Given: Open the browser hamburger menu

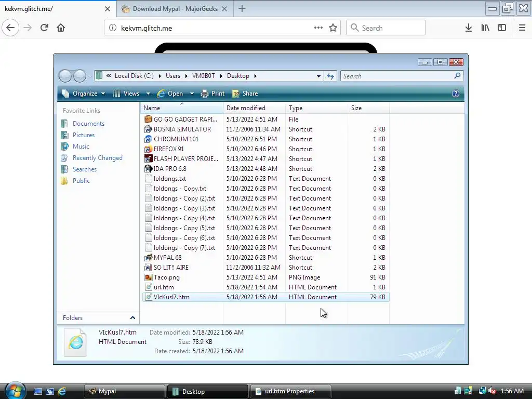Looking at the screenshot, I should click(522, 28).
